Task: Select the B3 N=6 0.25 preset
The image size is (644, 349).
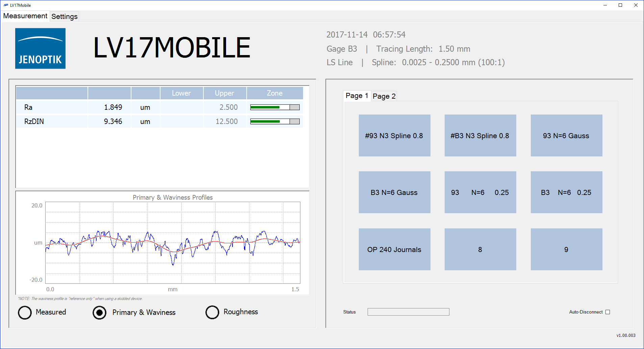Action: (x=566, y=192)
